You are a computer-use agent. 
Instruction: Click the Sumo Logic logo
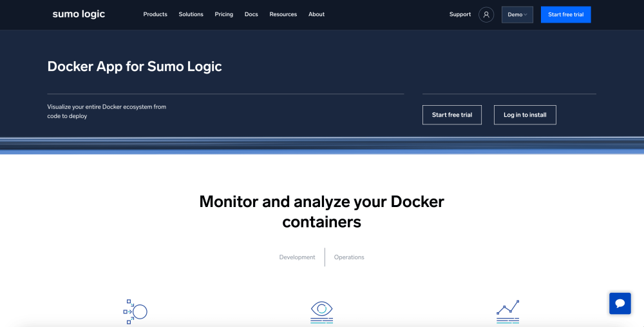coord(79,14)
